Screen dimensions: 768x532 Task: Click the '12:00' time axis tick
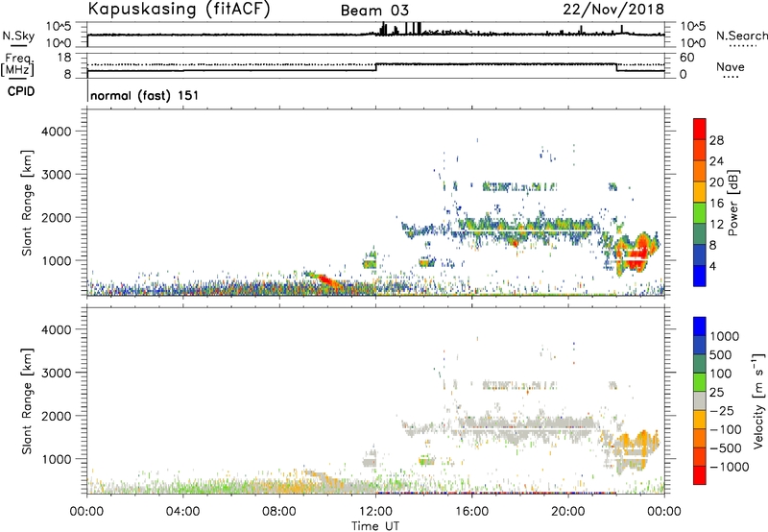click(x=375, y=512)
